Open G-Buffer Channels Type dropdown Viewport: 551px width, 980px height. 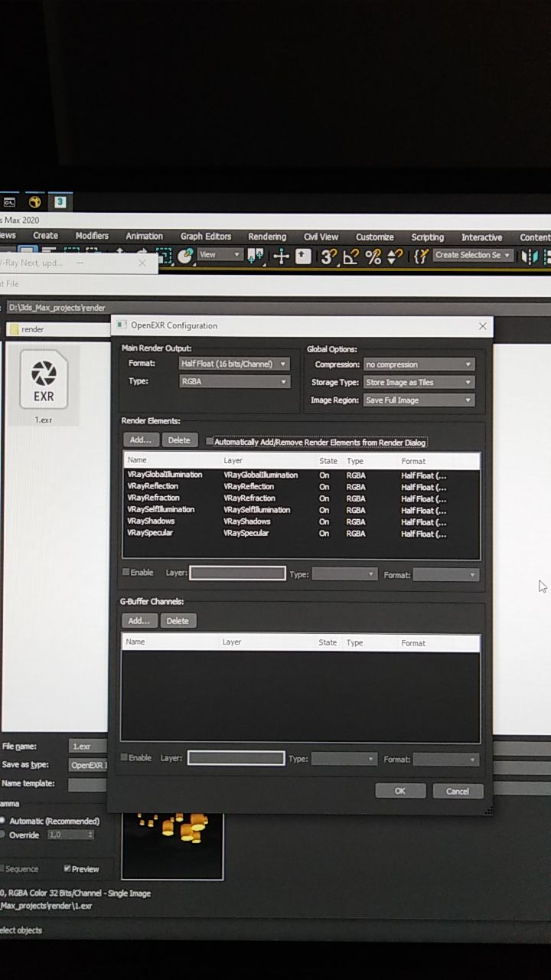344,759
